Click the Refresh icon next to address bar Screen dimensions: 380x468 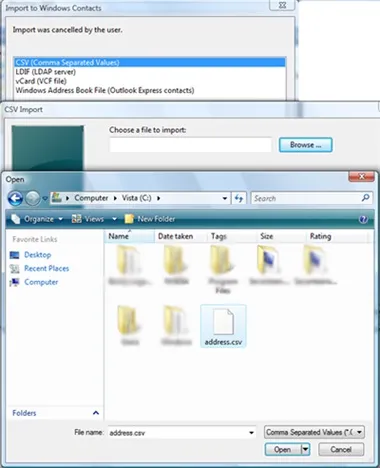coord(239,198)
